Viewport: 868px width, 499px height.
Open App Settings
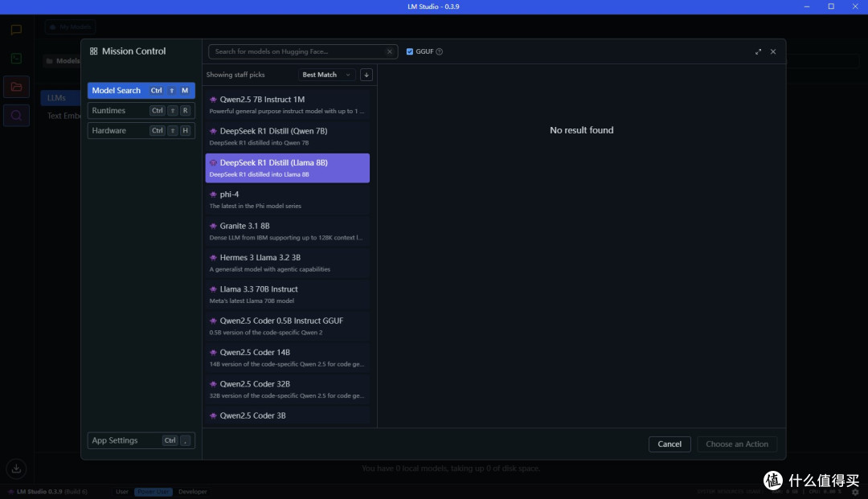pos(141,440)
